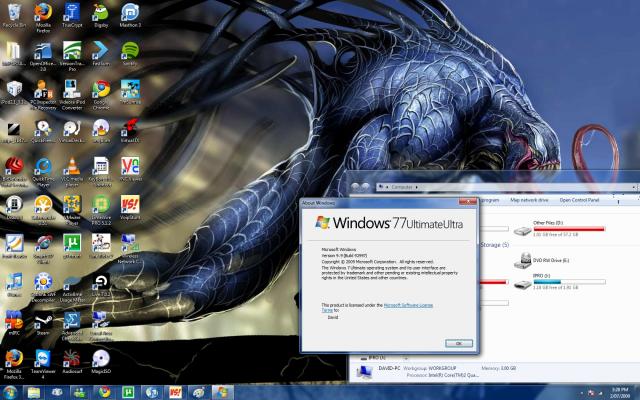Click Open Control Panel in Computer window

click(579, 200)
